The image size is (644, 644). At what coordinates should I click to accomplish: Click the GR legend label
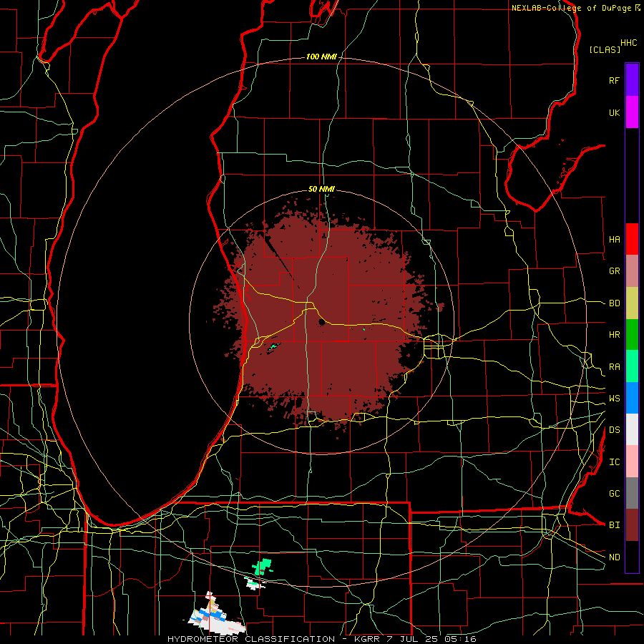pos(614,271)
